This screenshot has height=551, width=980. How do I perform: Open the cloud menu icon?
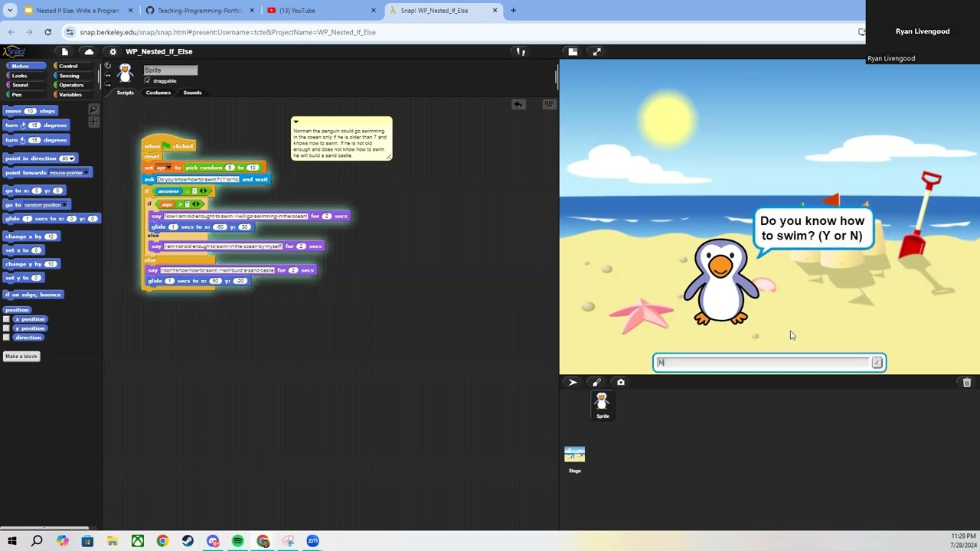point(89,51)
